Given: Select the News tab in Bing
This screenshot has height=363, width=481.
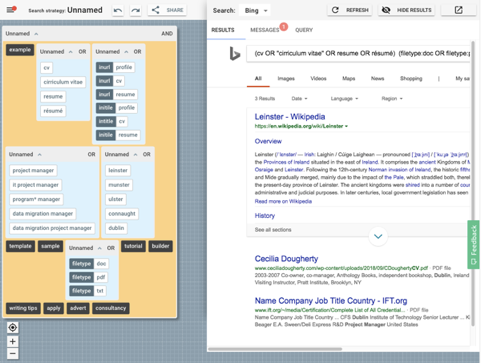Looking at the screenshot, I should [377, 79].
